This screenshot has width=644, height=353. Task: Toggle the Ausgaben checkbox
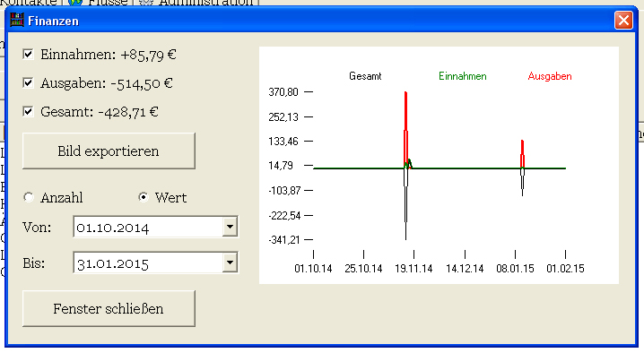click(28, 83)
